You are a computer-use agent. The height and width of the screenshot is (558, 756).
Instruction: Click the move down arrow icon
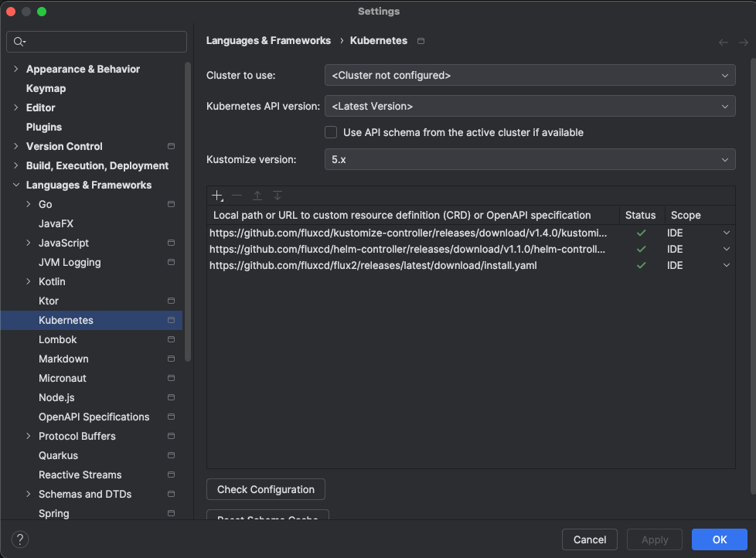[278, 196]
